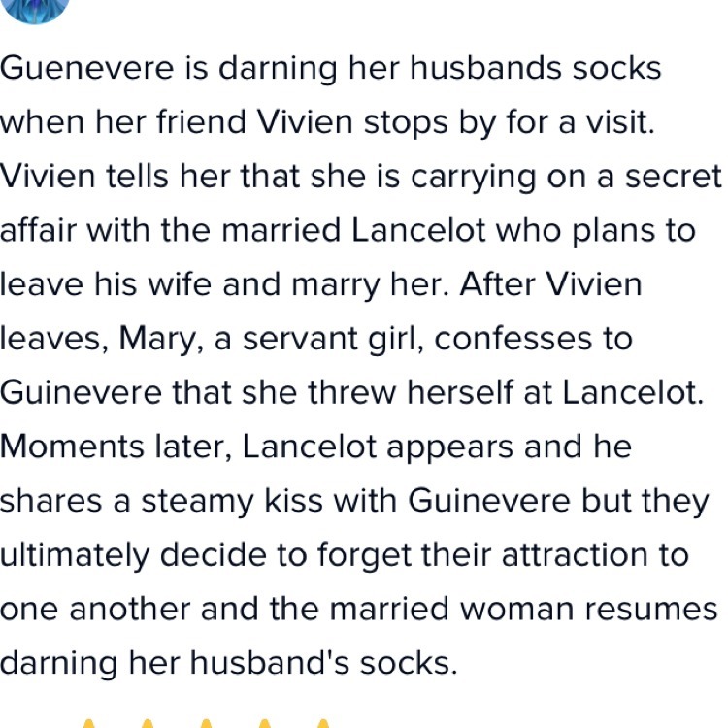Tap the second rating star
The width and height of the screenshot is (728, 728).
147,723
